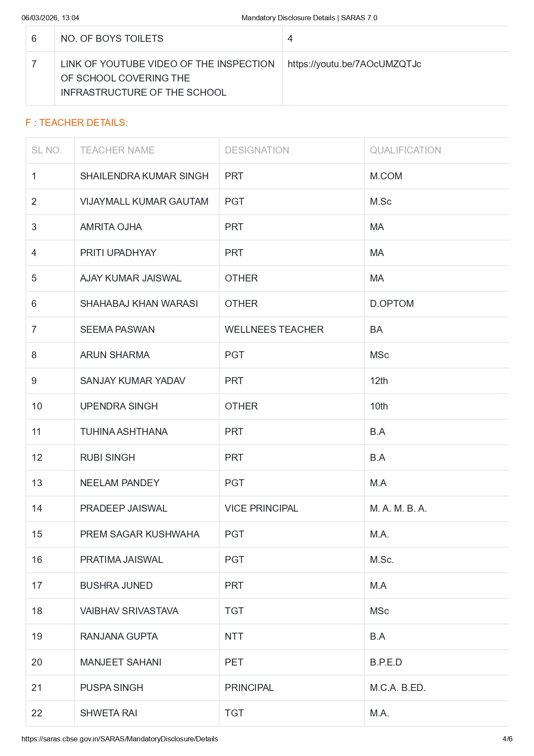Image resolution: width=534 pixels, height=756 pixels.
Task: Click the PRINCIPAL designation for PUSPA SINGH
Action: pyautogui.click(x=249, y=688)
